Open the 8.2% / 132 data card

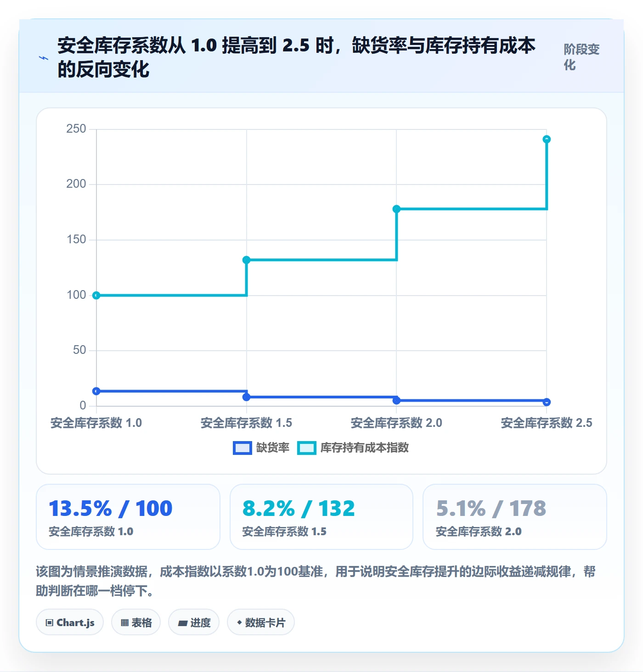[x=321, y=517]
